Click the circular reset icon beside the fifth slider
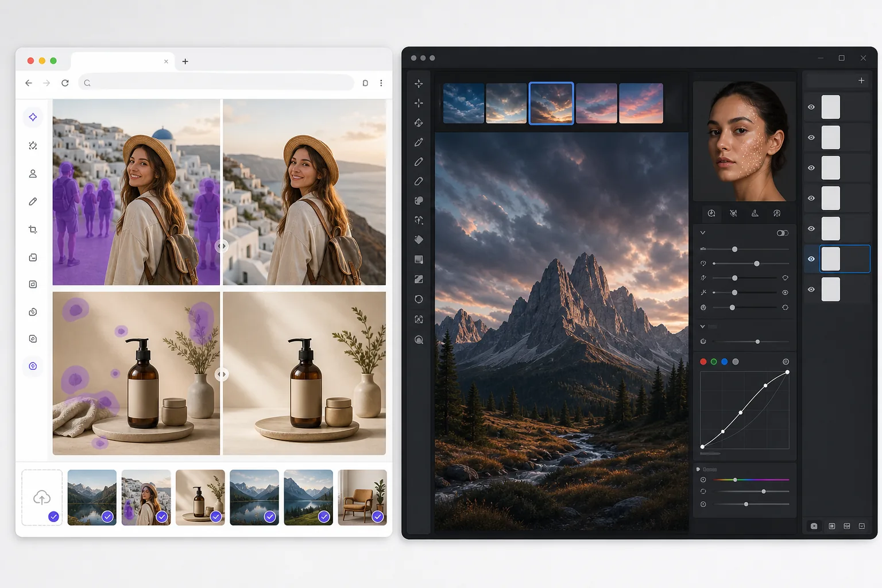882x588 pixels. tap(785, 308)
